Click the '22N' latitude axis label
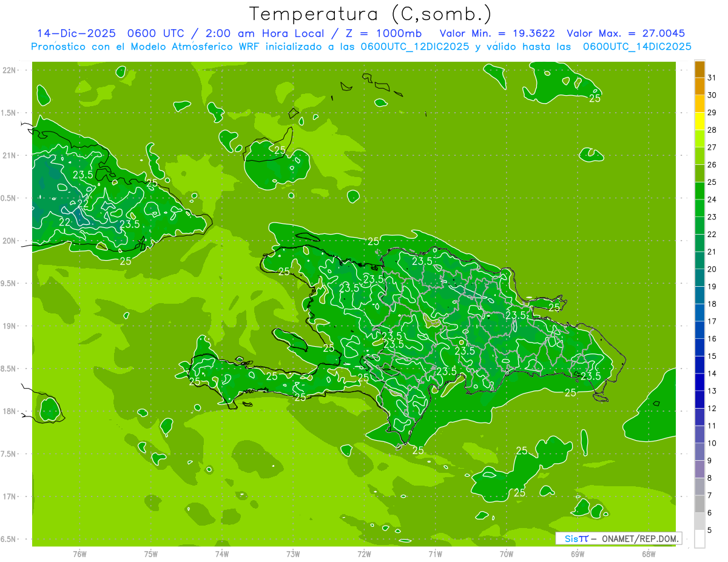Screen dimensions: 728x562 [x=10, y=70]
